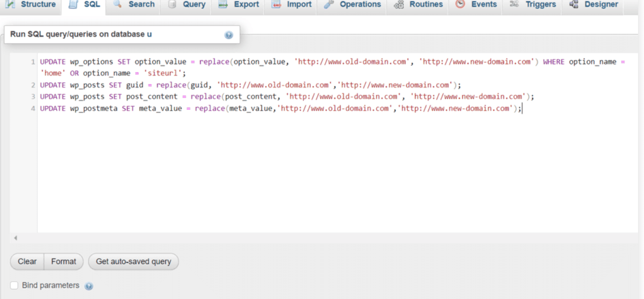Switch to the Triggers tab
This screenshot has width=644, height=299.
point(534,5)
